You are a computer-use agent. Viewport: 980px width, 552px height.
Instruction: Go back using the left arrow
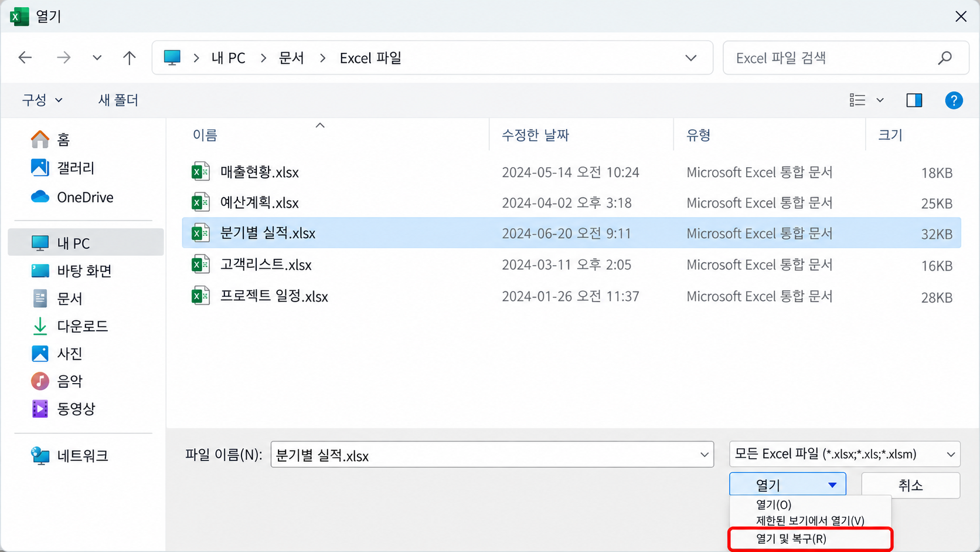click(x=25, y=57)
